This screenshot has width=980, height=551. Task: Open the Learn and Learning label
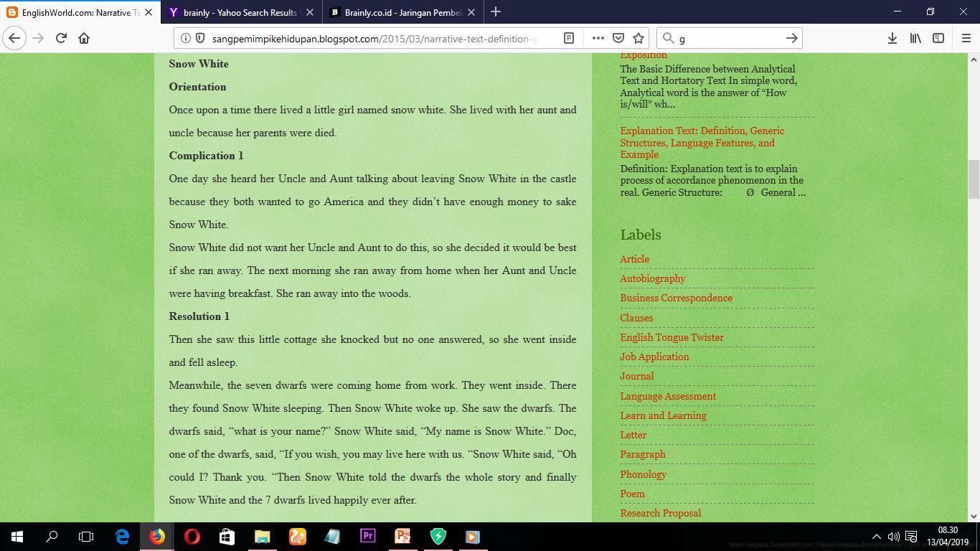point(663,415)
